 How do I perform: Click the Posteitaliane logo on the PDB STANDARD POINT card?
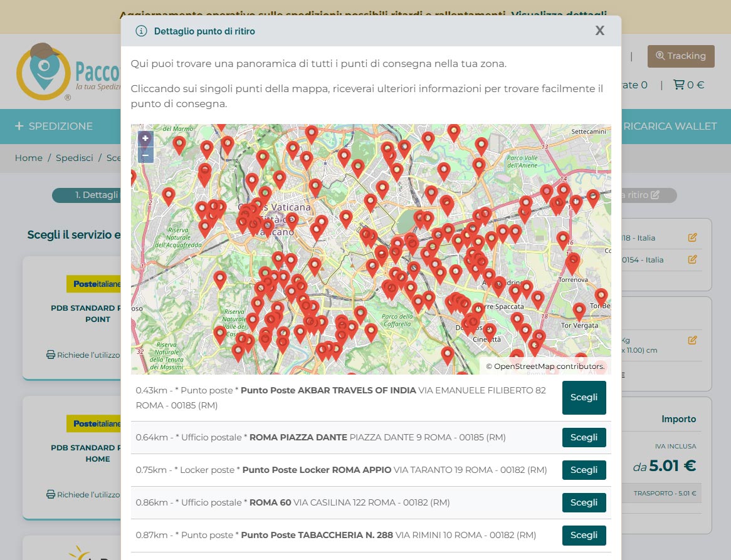[x=93, y=284]
